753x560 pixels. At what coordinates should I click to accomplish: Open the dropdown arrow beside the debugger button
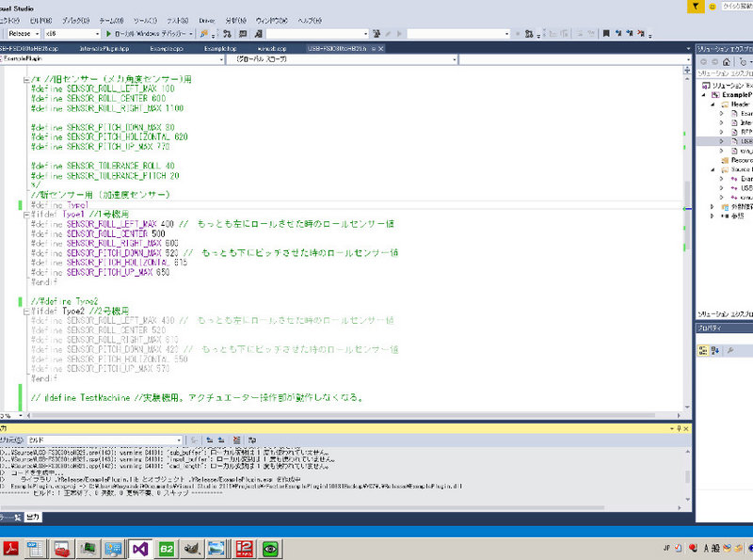191,34
